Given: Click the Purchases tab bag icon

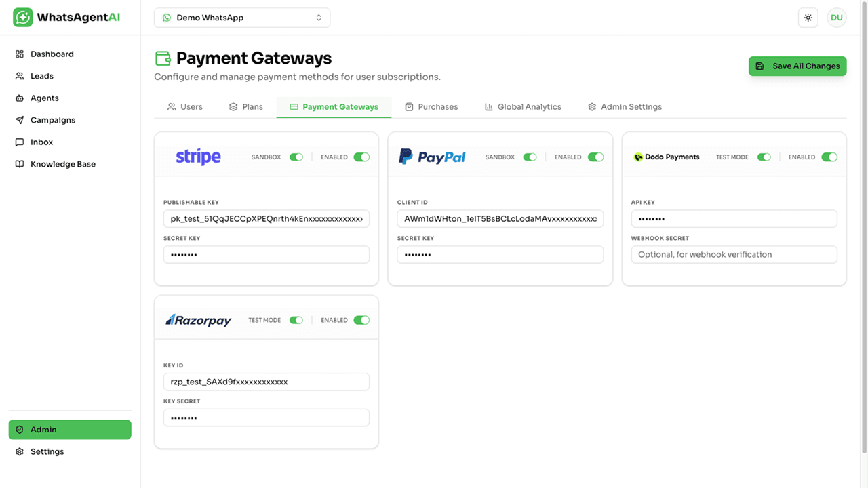Looking at the screenshot, I should coord(409,107).
